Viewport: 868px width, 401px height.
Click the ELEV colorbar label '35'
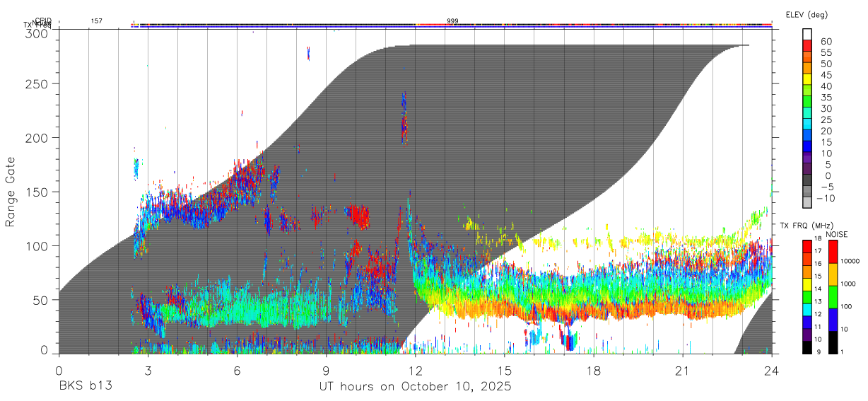click(x=826, y=98)
